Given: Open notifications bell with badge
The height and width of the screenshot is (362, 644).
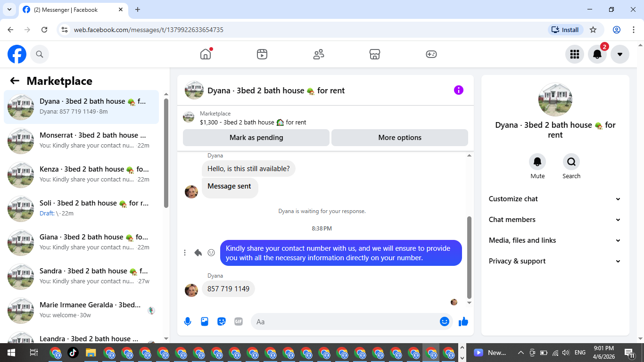Looking at the screenshot, I should coord(597,54).
